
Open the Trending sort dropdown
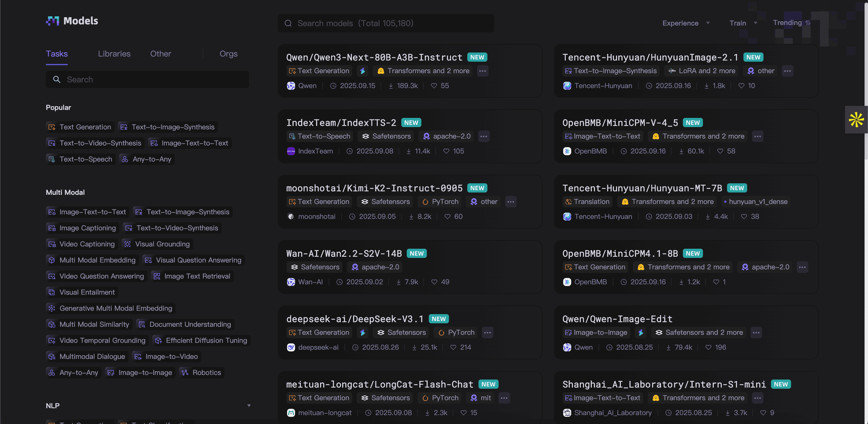(x=792, y=23)
